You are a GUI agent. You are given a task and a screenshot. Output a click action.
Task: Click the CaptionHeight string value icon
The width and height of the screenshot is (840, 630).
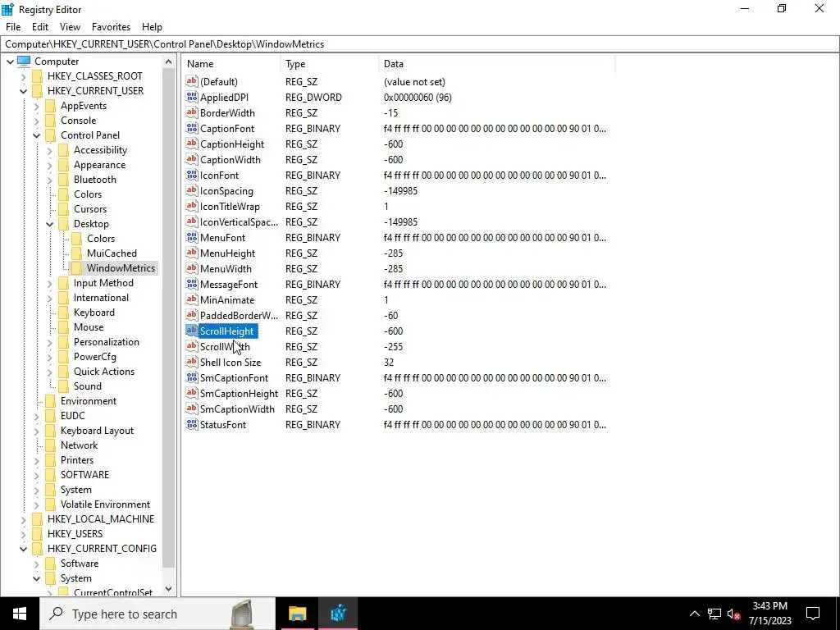pyautogui.click(x=192, y=144)
